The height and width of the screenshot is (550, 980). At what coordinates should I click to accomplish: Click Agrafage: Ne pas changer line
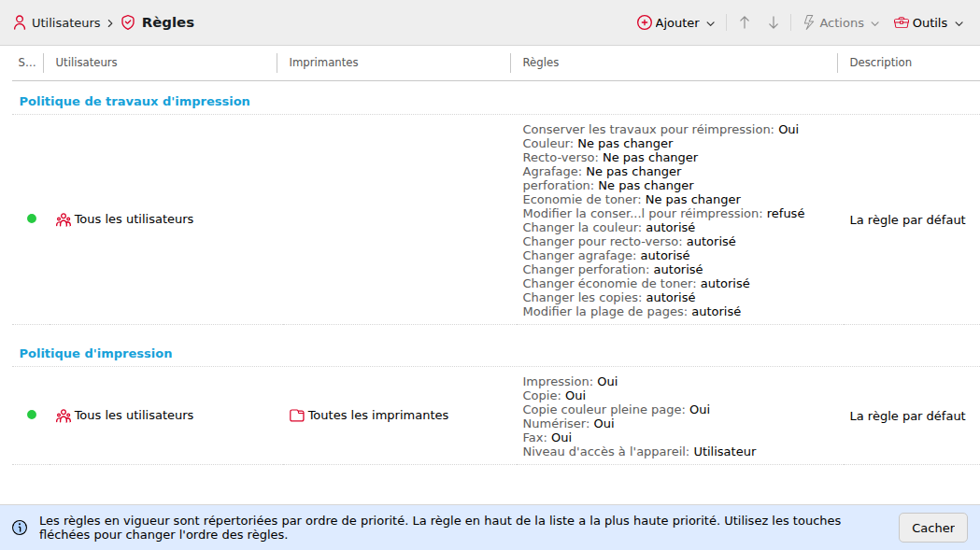click(x=602, y=171)
